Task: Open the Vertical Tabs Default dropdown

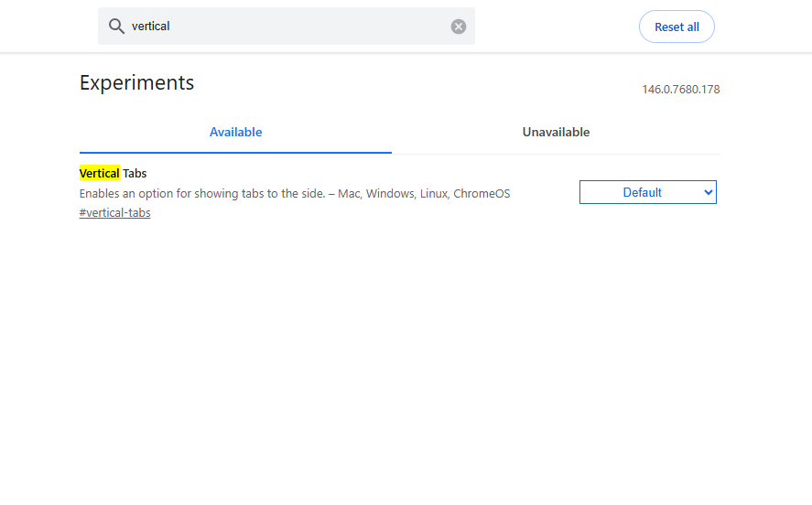Action: (x=647, y=192)
